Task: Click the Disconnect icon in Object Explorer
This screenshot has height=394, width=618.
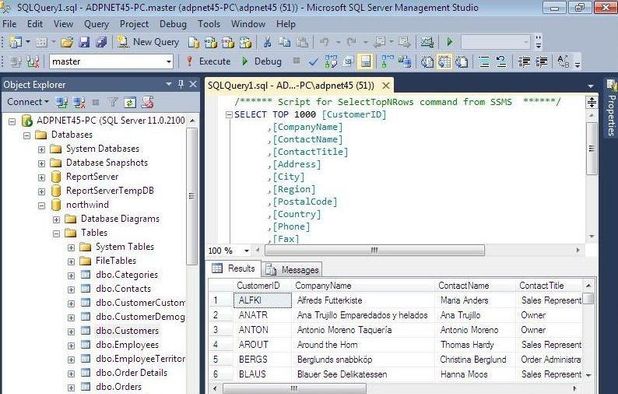Action: coord(79,102)
